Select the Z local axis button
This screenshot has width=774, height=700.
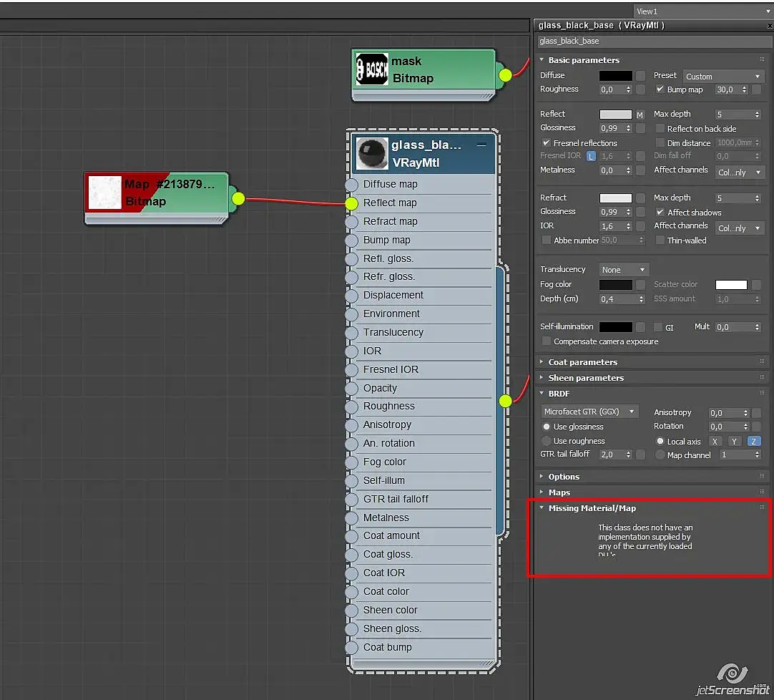pos(754,442)
